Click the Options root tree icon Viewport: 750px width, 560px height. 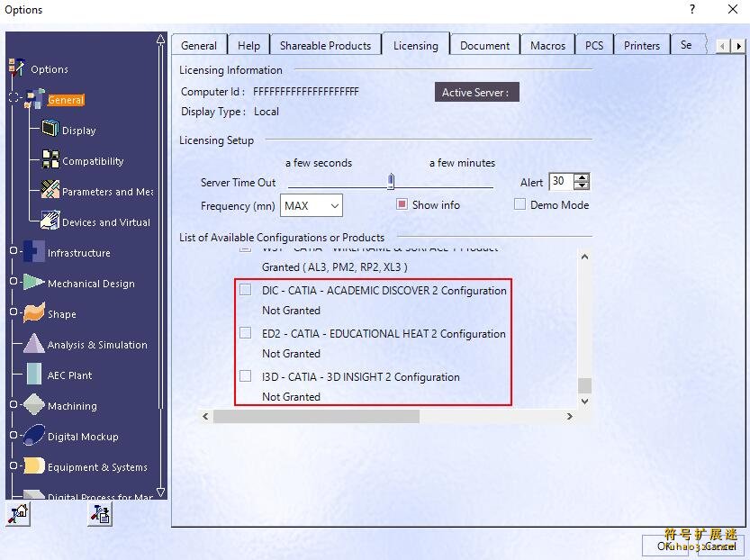(17, 68)
